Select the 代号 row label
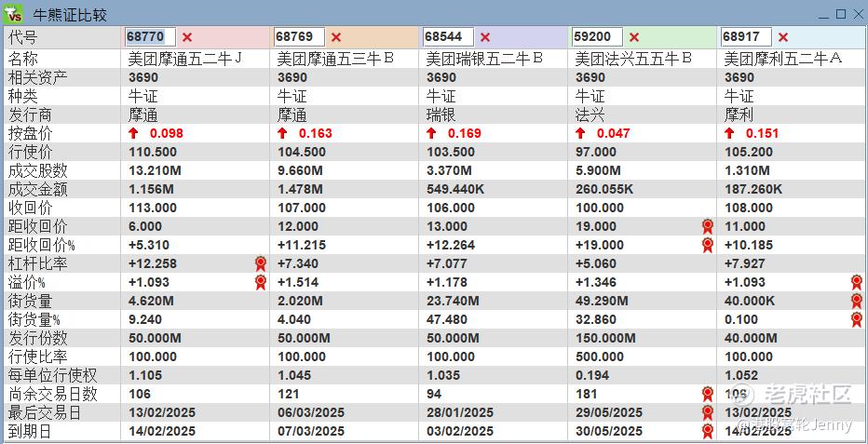 coord(23,37)
